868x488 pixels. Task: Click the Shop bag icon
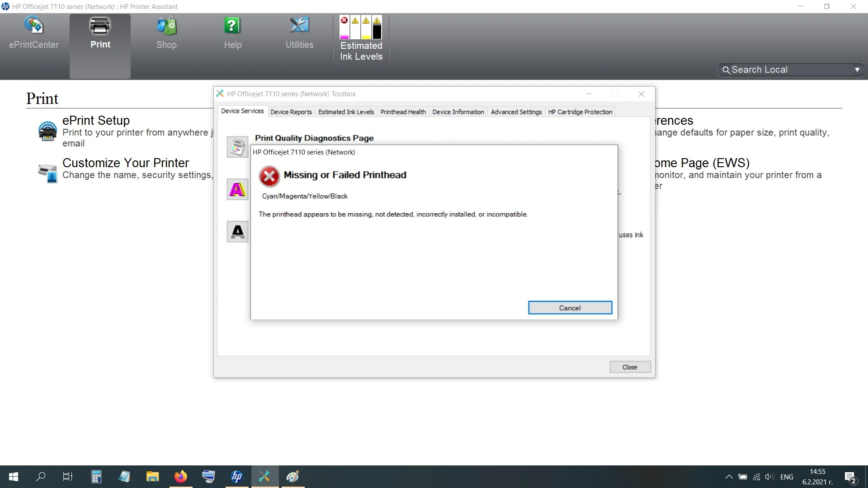point(166,26)
